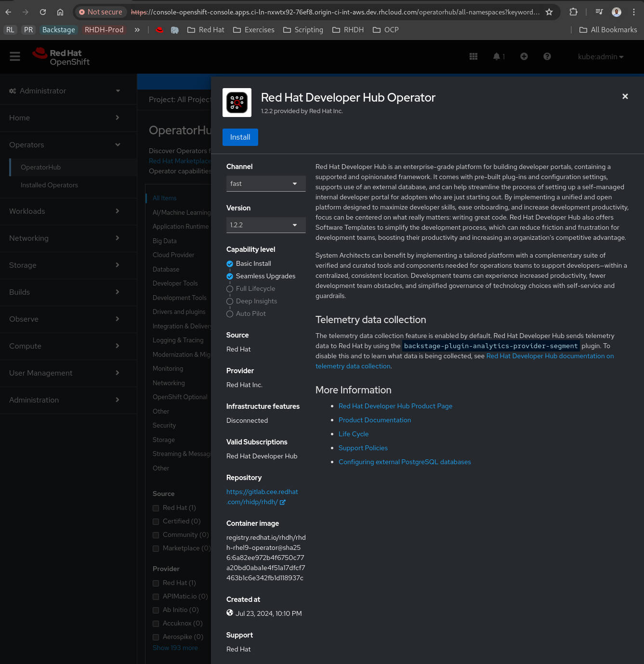Bookmark this page with the star icon
The image size is (644, 664).
pyautogui.click(x=549, y=12)
